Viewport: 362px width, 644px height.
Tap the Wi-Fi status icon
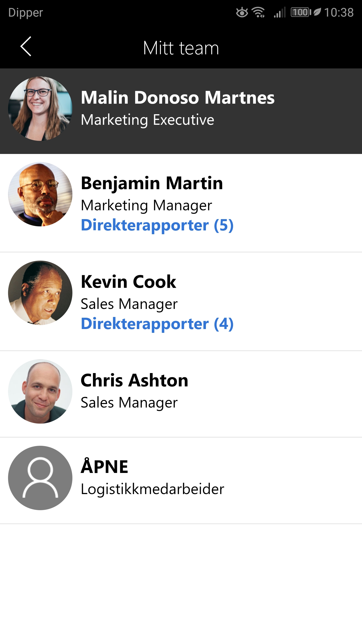click(x=258, y=12)
